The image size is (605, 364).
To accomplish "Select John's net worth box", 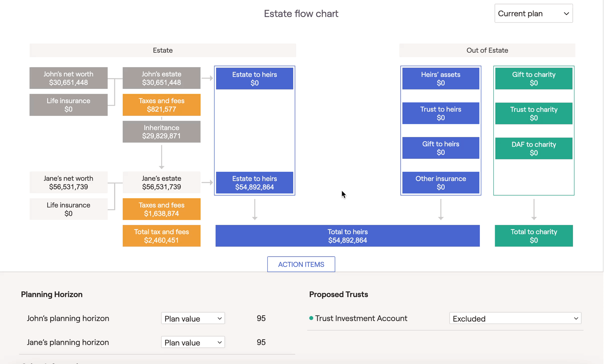I will point(68,78).
